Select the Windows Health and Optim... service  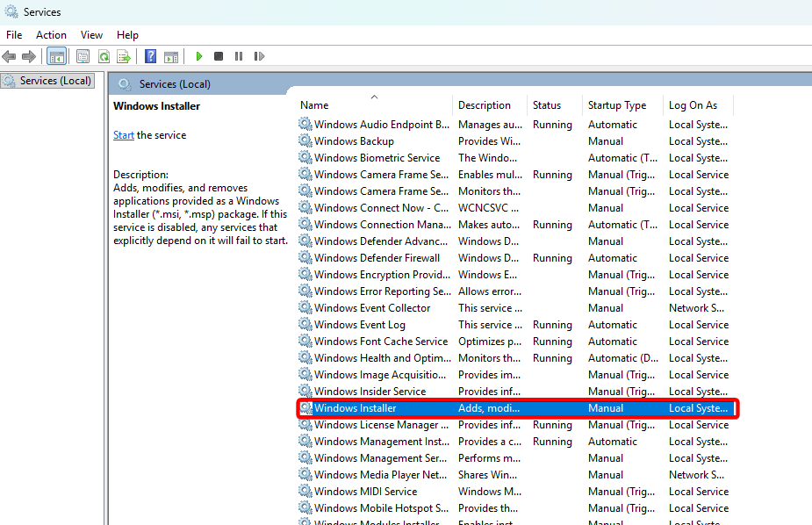click(516, 358)
